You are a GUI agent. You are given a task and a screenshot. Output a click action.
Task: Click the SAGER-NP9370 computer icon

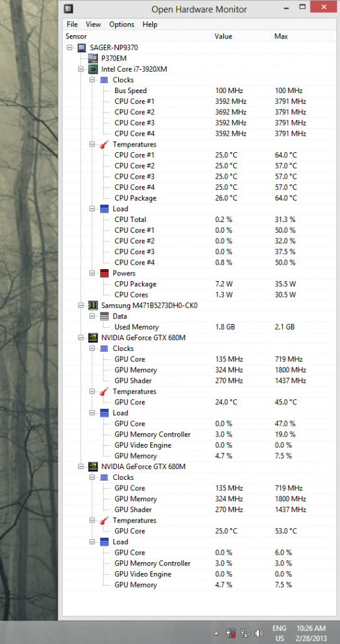[82, 48]
